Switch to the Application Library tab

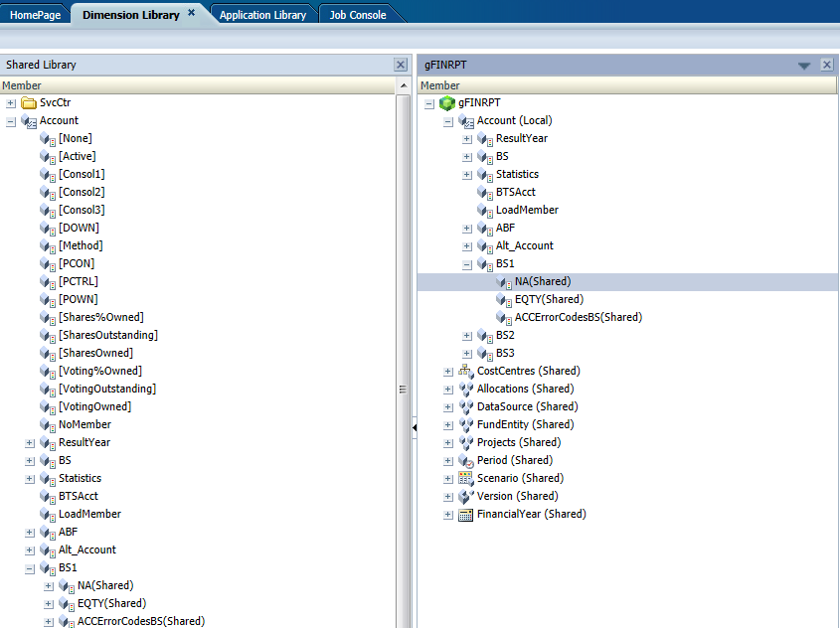[262, 15]
